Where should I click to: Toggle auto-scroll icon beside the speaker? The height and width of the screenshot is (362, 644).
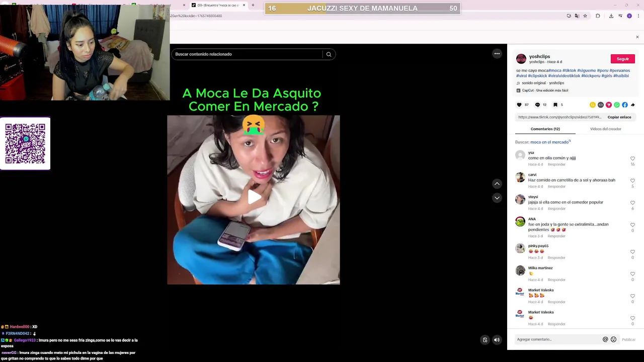pyautogui.click(x=485, y=340)
